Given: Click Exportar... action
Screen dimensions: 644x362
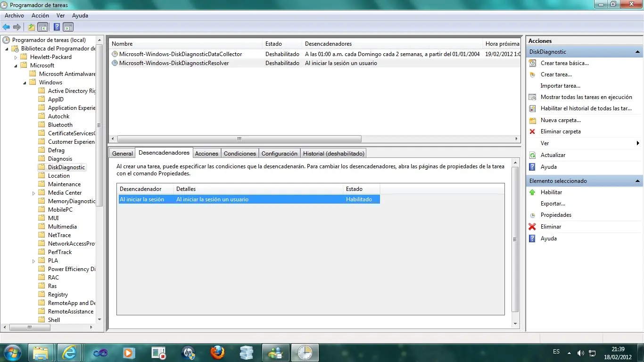Looking at the screenshot, I should point(553,204).
